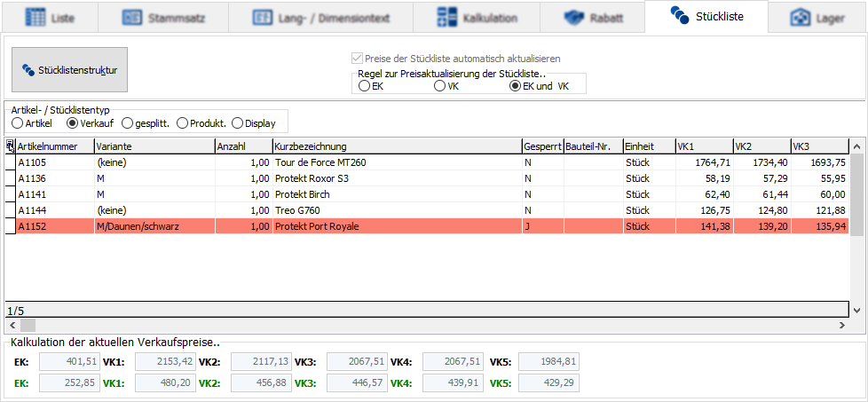Click the Stückliste tab
The image size is (868, 402).
[706, 16]
